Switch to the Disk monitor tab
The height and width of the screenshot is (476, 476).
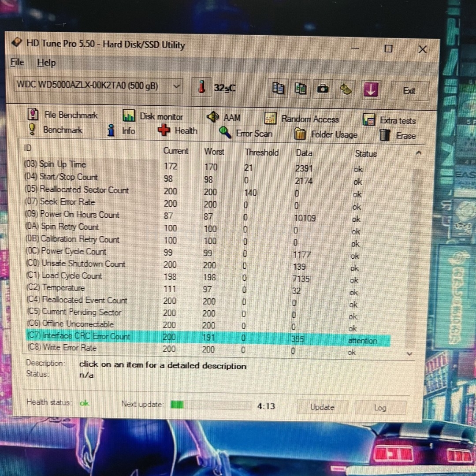[x=152, y=116]
